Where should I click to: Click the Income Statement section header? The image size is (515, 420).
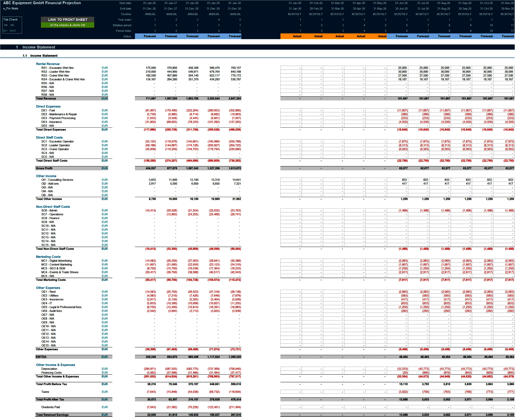point(38,47)
